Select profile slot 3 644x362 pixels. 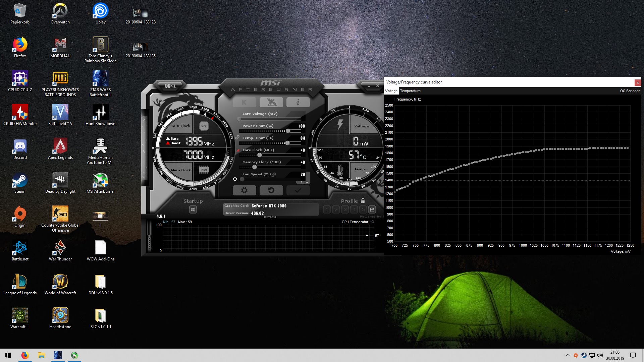(345, 209)
